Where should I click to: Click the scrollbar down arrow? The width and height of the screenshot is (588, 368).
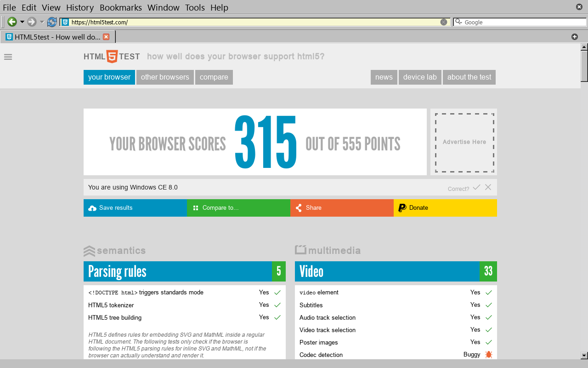(584, 356)
